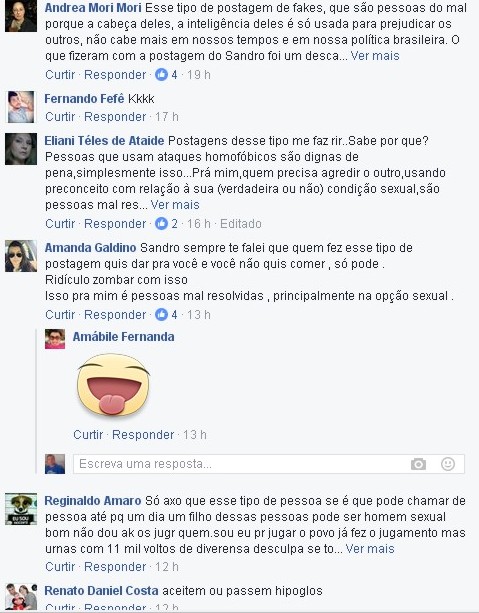Reply to Amanda Galdino's comment
Viewport: 479px width, 613px height.
[x=115, y=314]
